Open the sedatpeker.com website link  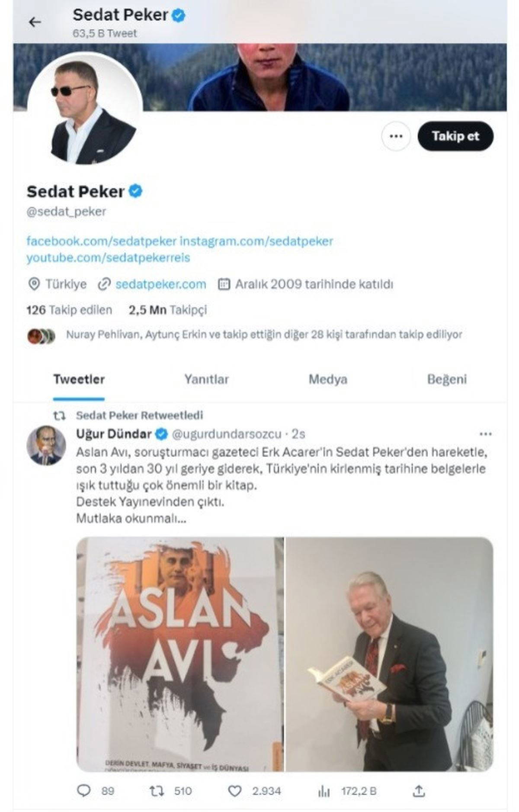pos(161,284)
